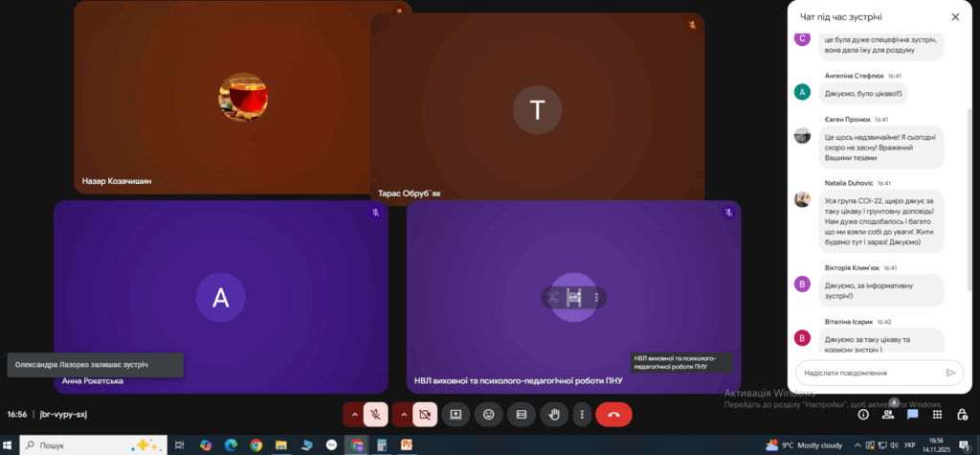Close the meeting chat panel
The width and height of the screenshot is (980, 455).
click(x=955, y=17)
